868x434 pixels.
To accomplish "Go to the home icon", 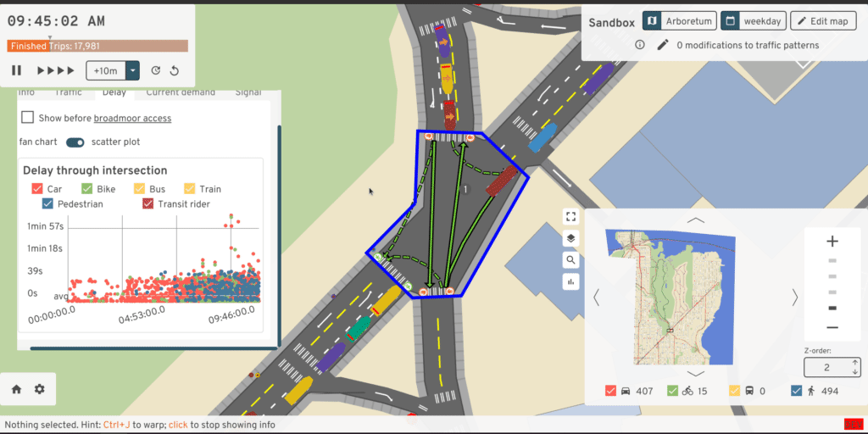I will (16, 389).
